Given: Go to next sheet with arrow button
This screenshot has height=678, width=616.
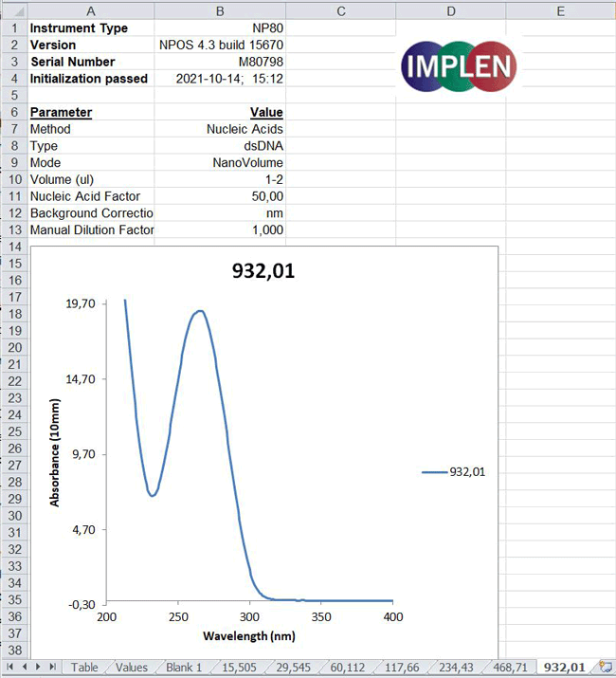Looking at the screenshot, I should click(x=39, y=667).
